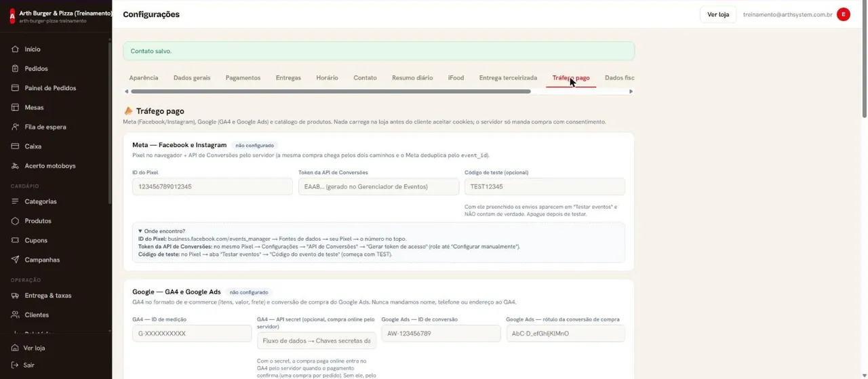Click the Campanhas paper plane icon
This screenshot has height=379, width=868.
[15, 260]
